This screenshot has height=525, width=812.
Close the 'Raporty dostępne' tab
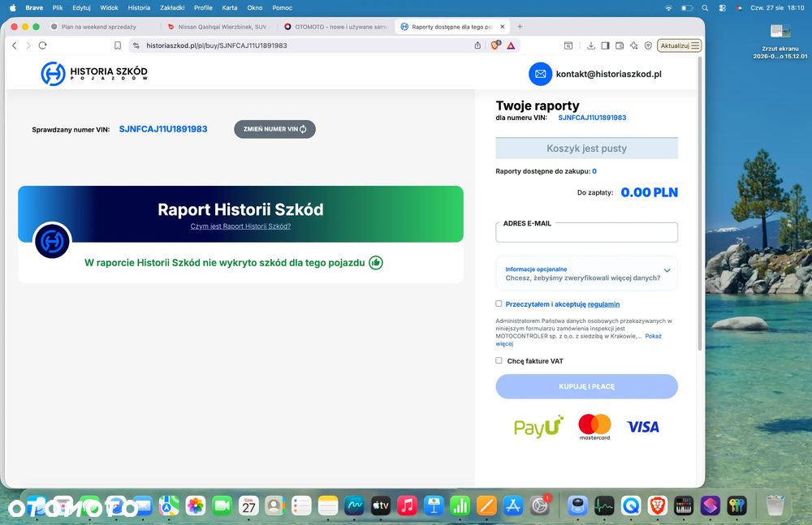click(x=503, y=27)
